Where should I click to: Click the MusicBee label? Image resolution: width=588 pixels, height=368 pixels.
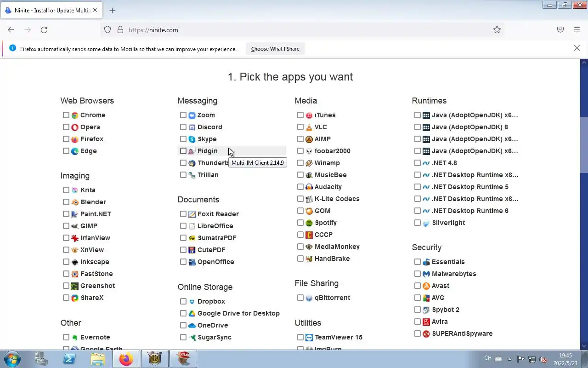pos(331,175)
